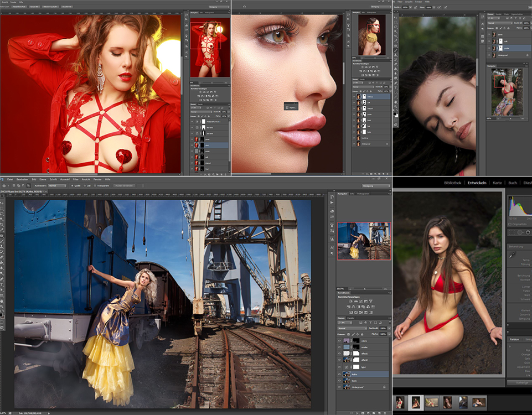Click the Vorherige button in Lightroom
532x415 pixels.
pyautogui.click(x=519, y=382)
